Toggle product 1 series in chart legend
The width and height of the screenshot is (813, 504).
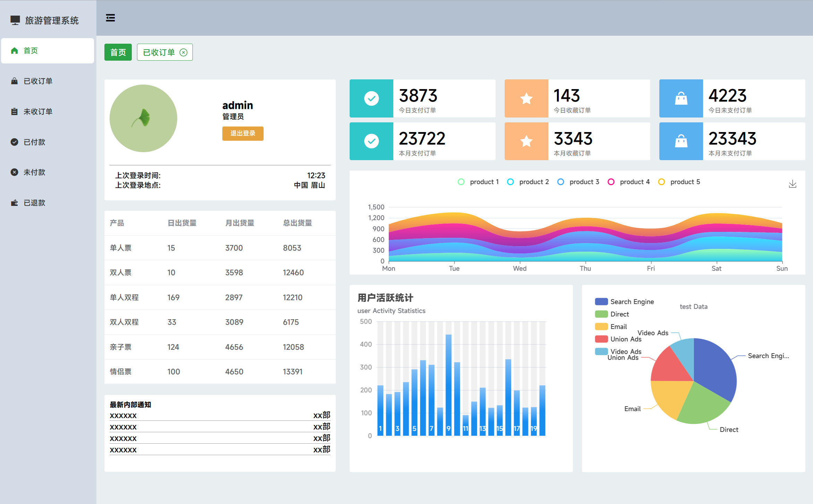(478, 182)
